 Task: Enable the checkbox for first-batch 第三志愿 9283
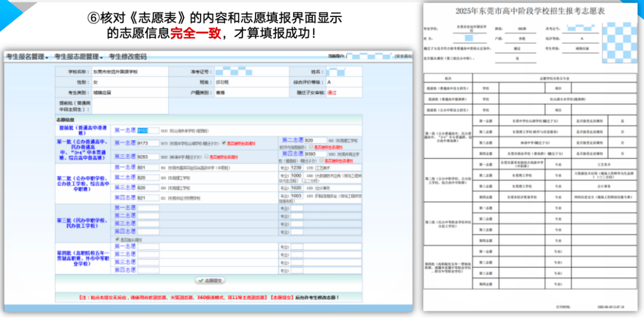207,156
